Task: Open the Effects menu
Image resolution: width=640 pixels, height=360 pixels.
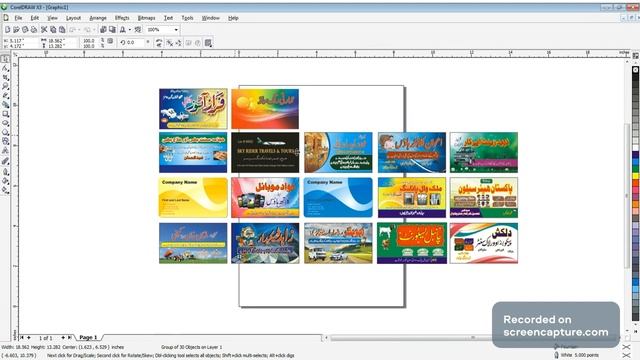Action: (122, 18)
